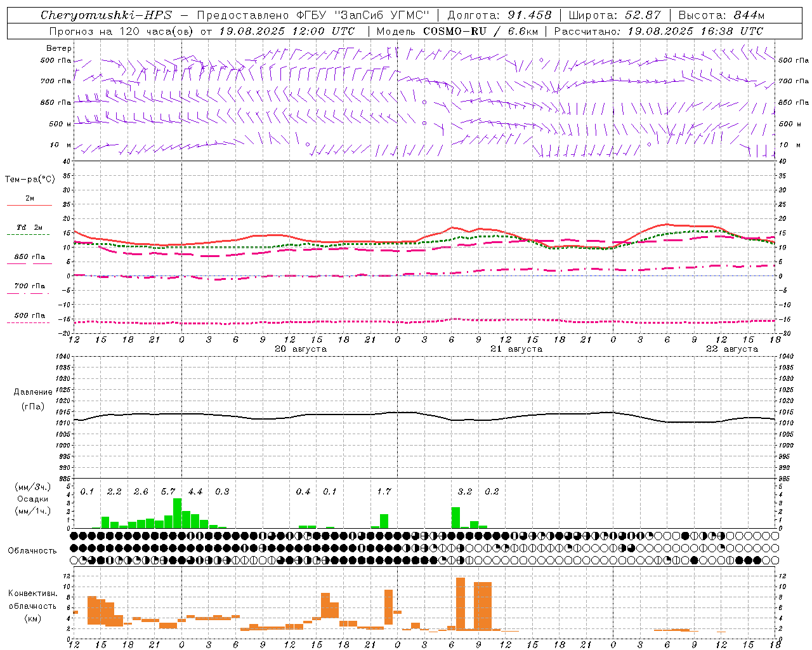The width and height of the screenshot is (812, 650).
Task: Click the 0.2 three-hour precipitation value
Action: click(492, 492)
